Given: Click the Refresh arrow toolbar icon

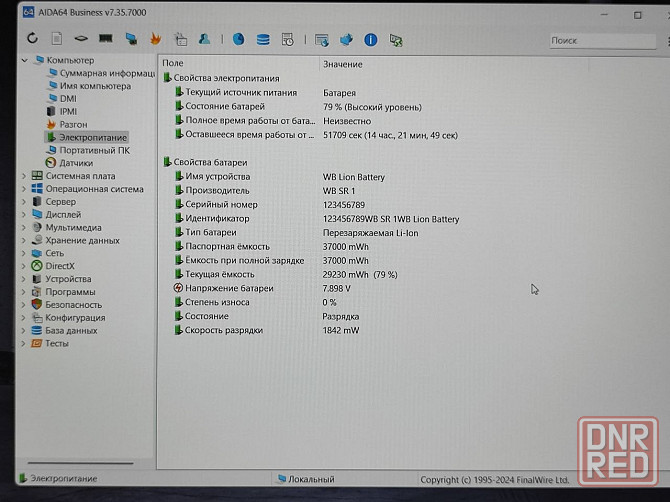Looking at the screenshot, I should point(32,38).
